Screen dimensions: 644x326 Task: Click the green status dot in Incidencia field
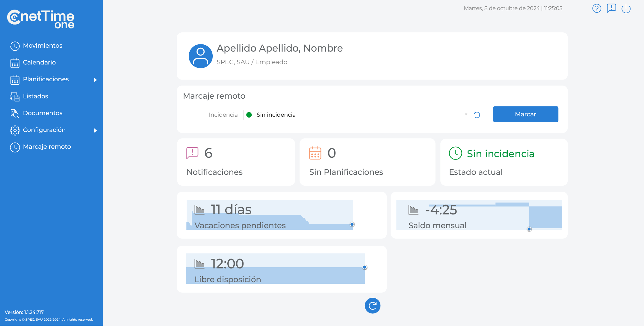click(x=249, y=115)
